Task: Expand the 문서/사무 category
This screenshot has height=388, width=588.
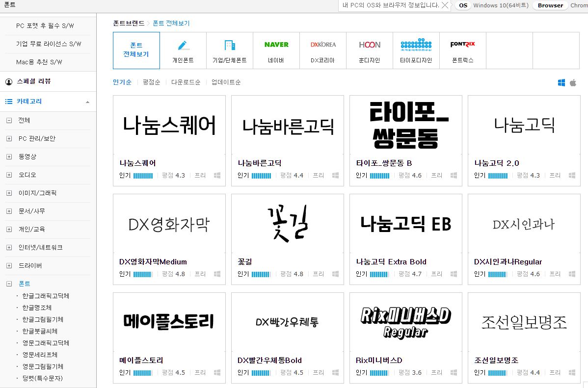Action: click(x=9, y=211)
